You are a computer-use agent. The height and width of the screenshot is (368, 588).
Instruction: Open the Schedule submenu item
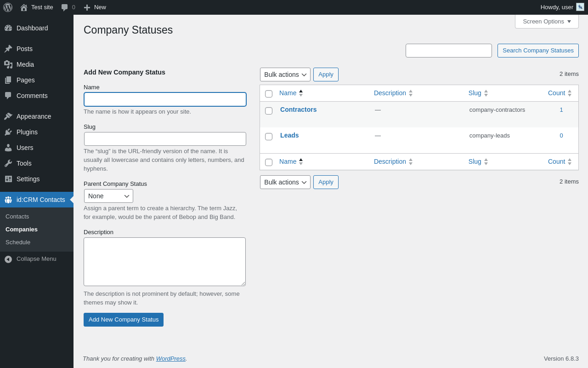pos(18,242)
